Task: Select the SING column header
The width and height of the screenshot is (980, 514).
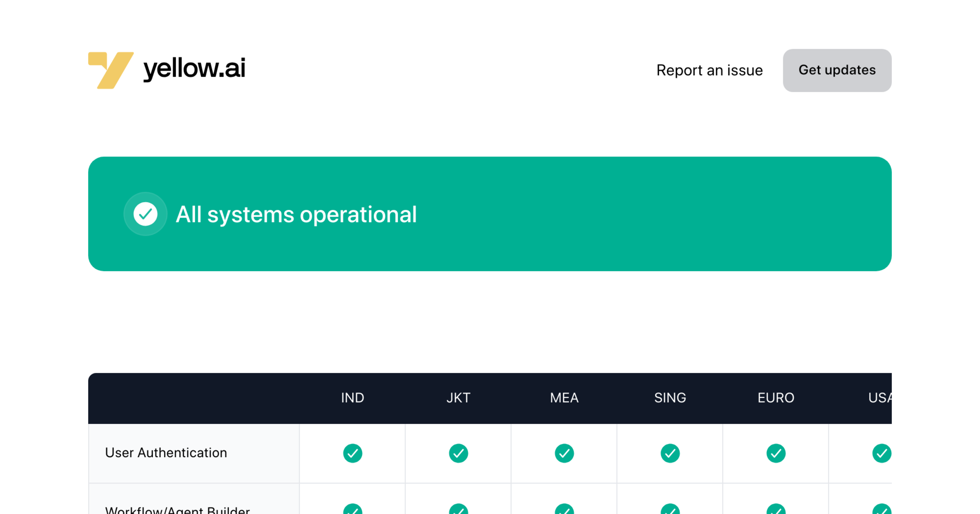Action: pos(670,398)
